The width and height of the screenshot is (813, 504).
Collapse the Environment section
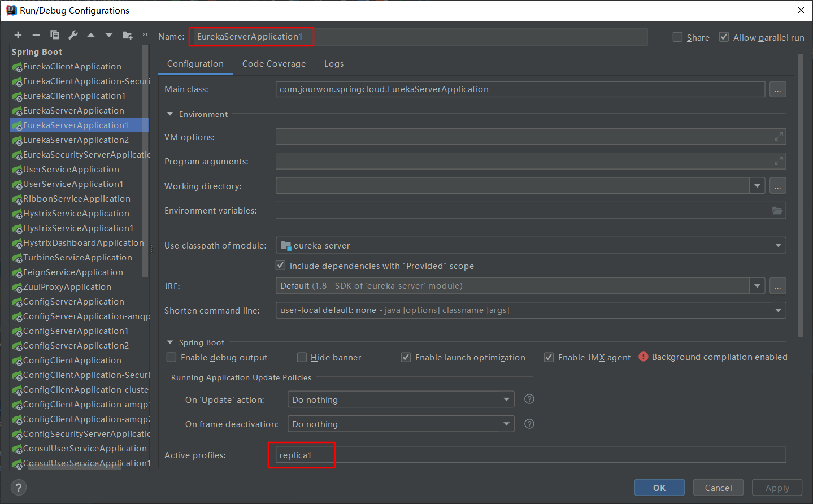pos(170,114)
